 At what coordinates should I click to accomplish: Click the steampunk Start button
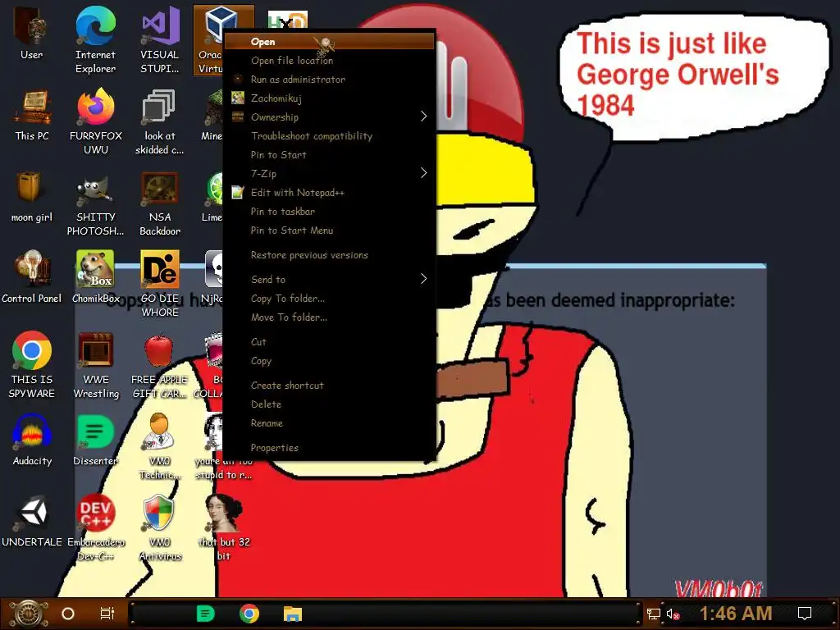(28, 614)
